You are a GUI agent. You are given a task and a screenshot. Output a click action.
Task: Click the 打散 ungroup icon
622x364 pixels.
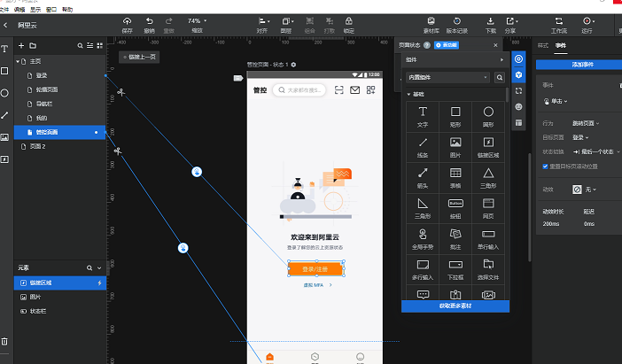coord(330,21)
